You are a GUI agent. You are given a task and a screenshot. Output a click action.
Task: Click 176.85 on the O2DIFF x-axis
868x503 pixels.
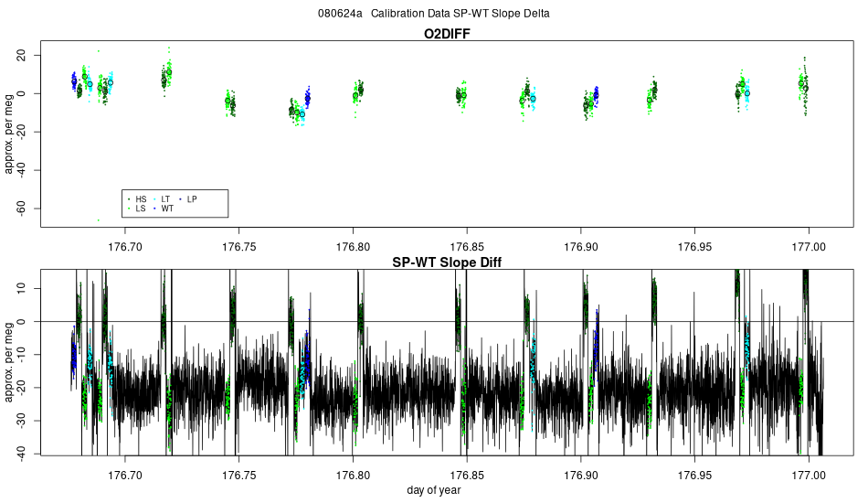click(x=467, y=247)
